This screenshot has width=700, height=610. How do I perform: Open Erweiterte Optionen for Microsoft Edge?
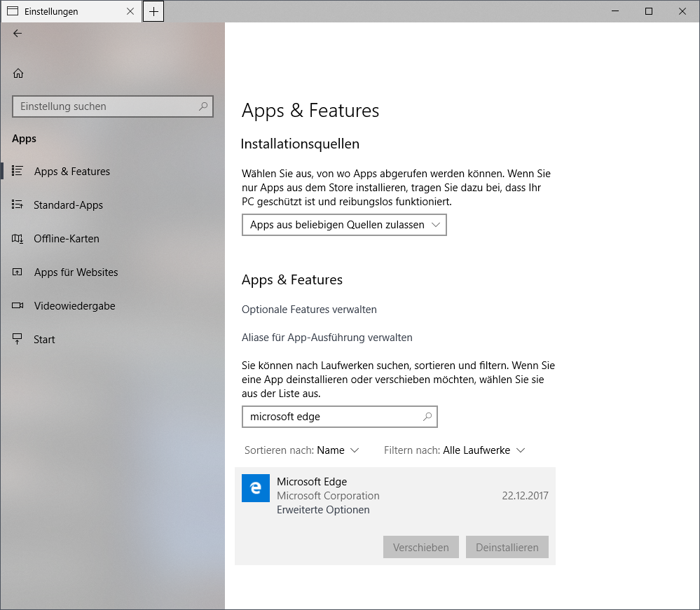pos(323,510)
